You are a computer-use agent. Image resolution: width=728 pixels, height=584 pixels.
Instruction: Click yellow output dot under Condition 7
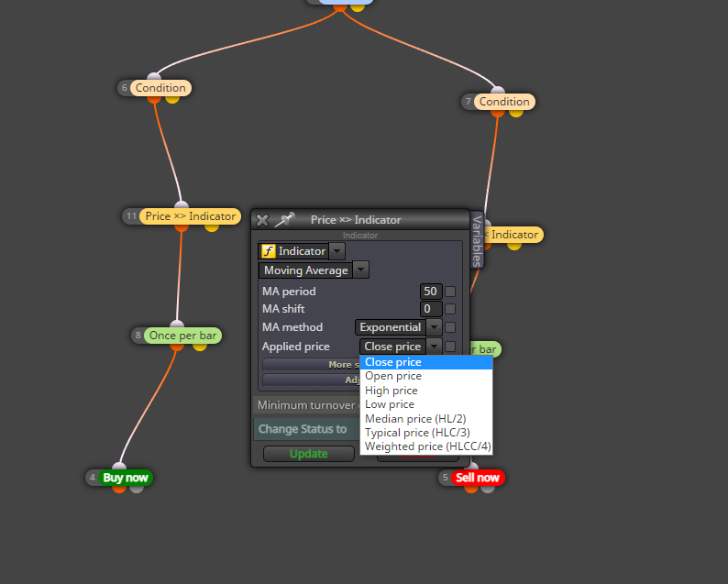(x=516, y=113)
